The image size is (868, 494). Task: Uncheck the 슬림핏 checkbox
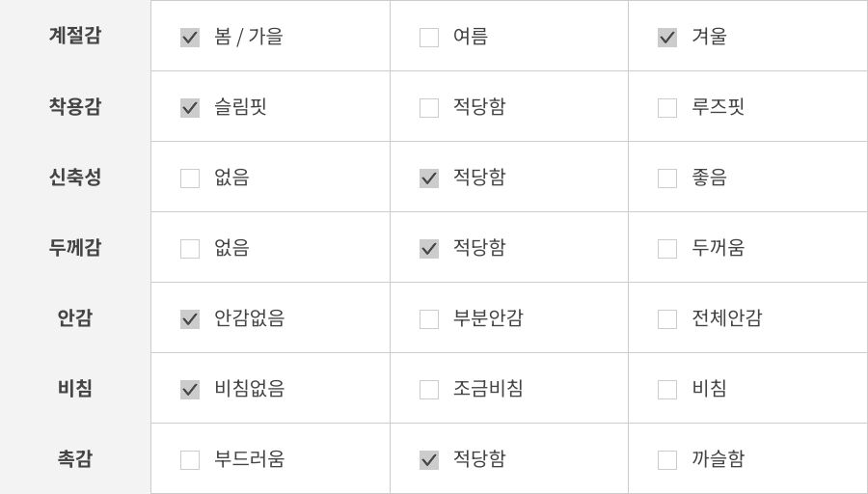[190, 108]
